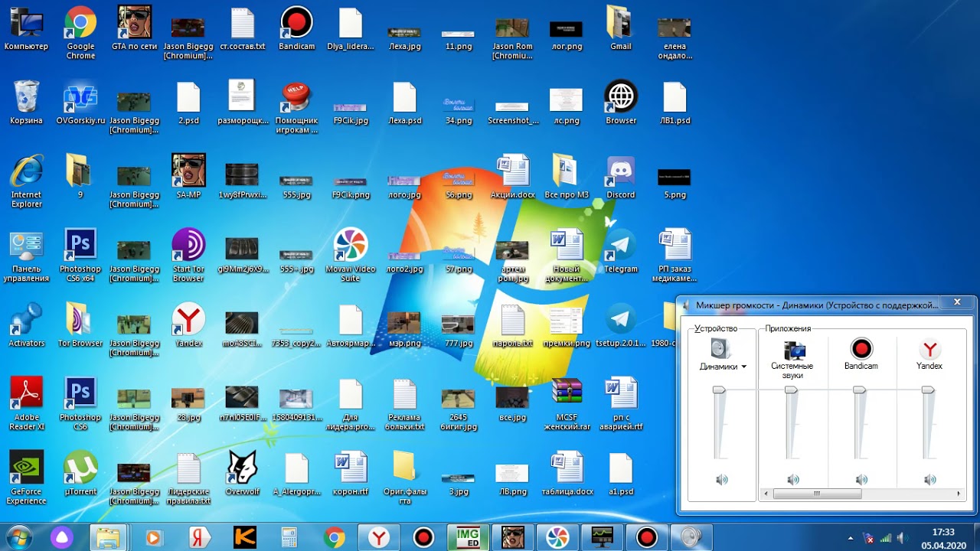
Task: Open Adobe Reader XI shortcut
Action: (x=26, y=404)
